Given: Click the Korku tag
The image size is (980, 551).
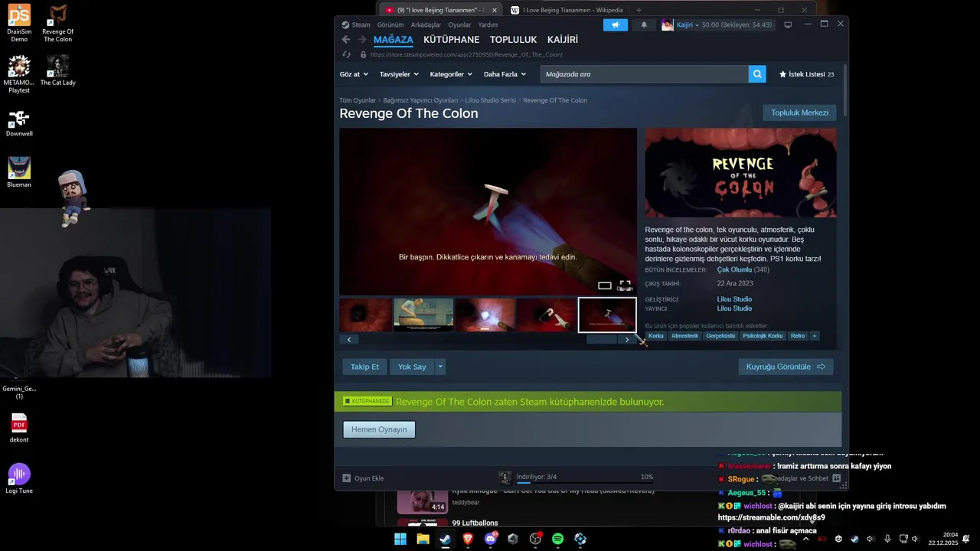Looking at the screenshot, I should [x=656, y=336].
